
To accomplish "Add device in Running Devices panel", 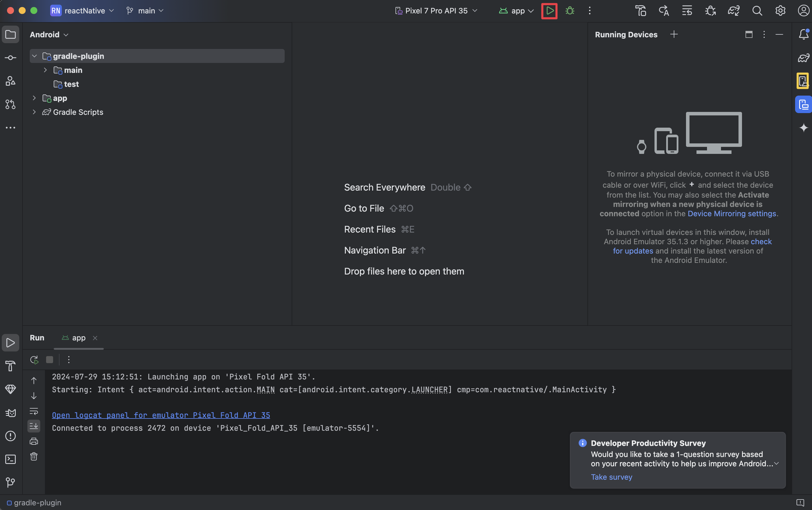I will 674,34.
